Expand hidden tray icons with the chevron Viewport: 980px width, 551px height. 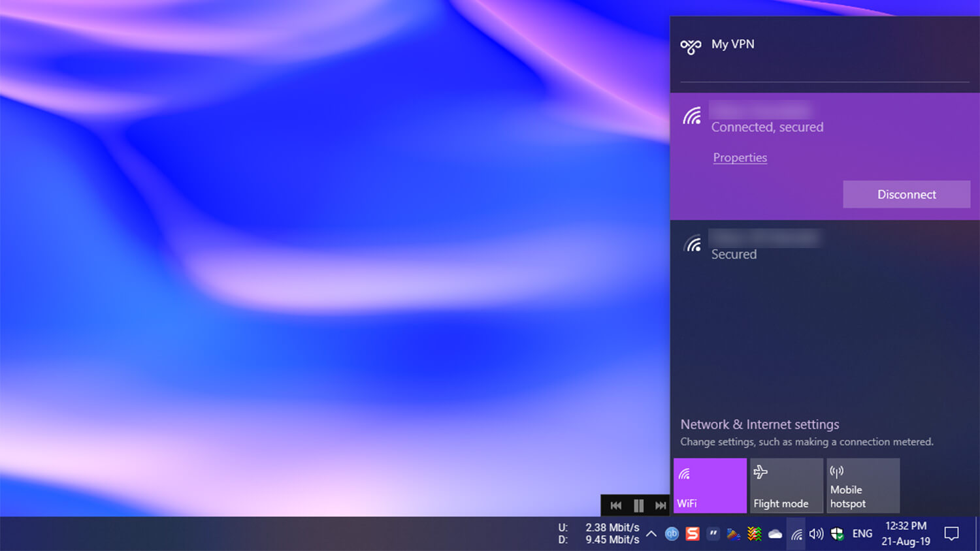(651, 533)
